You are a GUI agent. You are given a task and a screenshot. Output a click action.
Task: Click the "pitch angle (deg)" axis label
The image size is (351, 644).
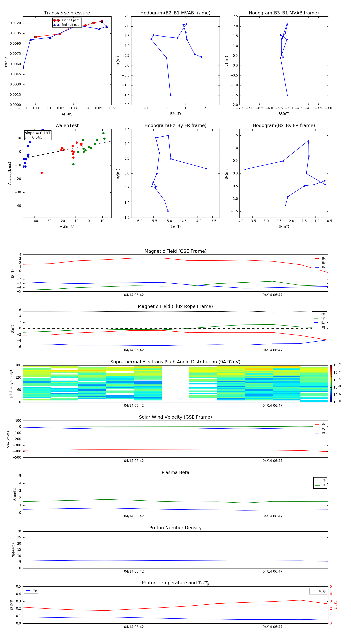point(11,384)
